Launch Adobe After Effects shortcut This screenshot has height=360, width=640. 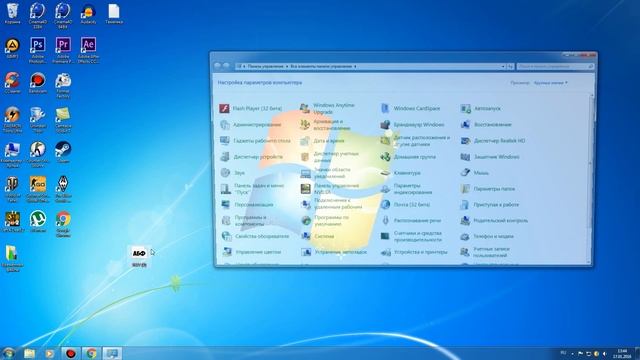pos(89,50)
